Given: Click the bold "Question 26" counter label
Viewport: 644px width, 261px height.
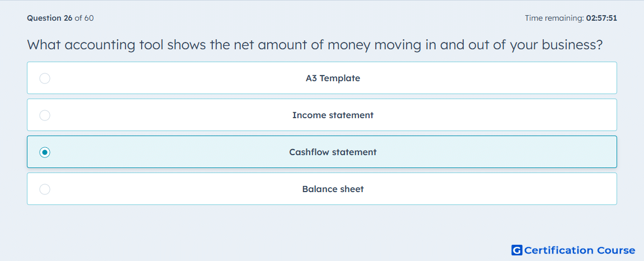Looking at the screenshot, I should 50,18.
